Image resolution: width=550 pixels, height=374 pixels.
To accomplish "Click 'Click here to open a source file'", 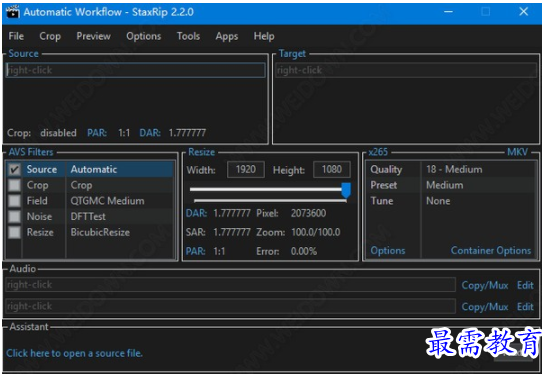I will tap(74, 353).
